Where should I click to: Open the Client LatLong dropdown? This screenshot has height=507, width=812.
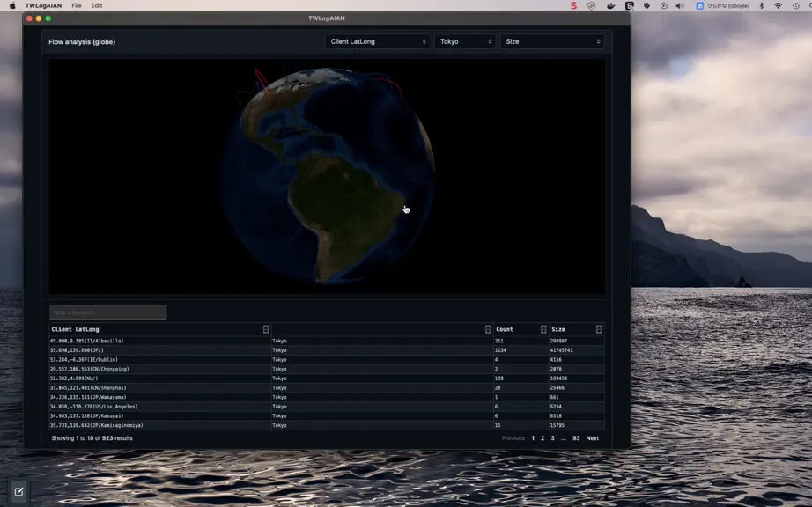click(x=378, y=41)
